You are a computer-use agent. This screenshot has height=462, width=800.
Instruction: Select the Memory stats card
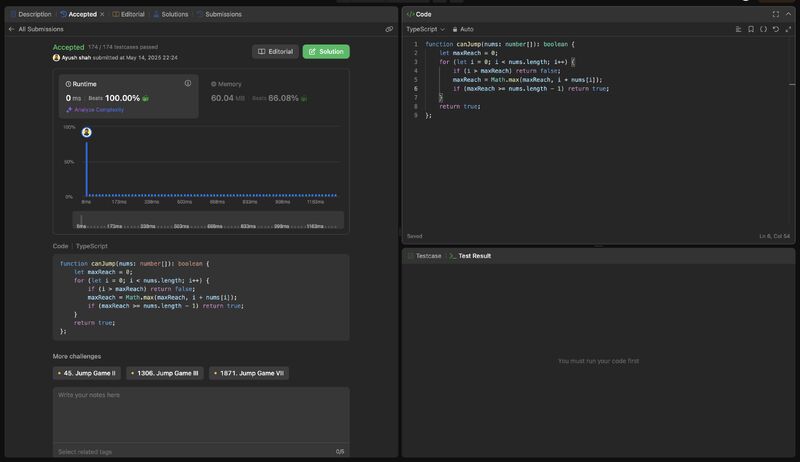coord(273,96)
